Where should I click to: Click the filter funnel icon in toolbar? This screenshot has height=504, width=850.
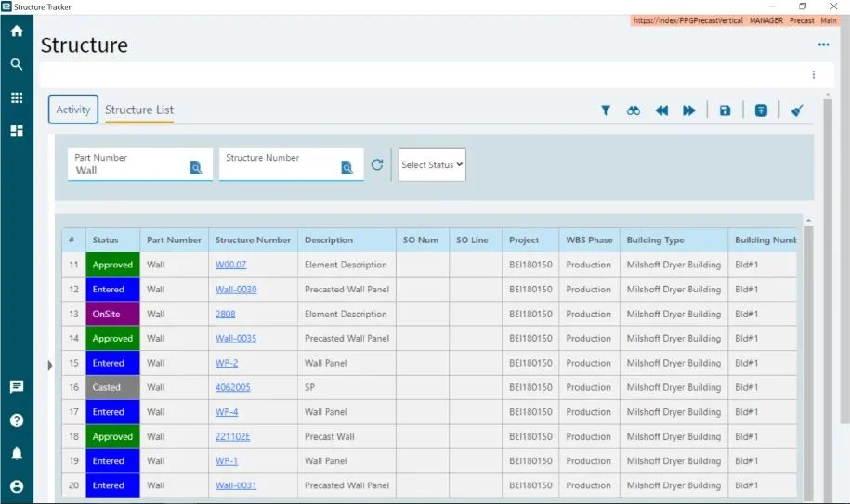pyautogui.click(x=606, y=110)
